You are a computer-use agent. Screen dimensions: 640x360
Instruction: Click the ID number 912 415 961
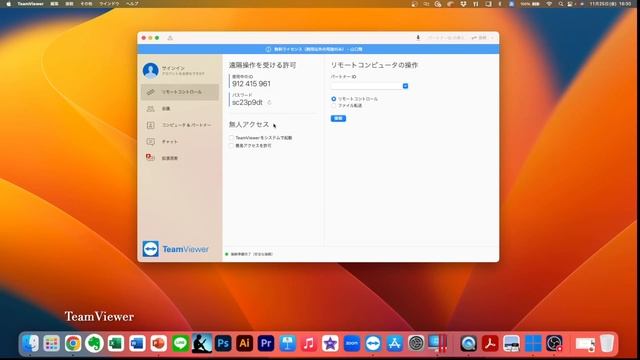(x=251, y=84)
